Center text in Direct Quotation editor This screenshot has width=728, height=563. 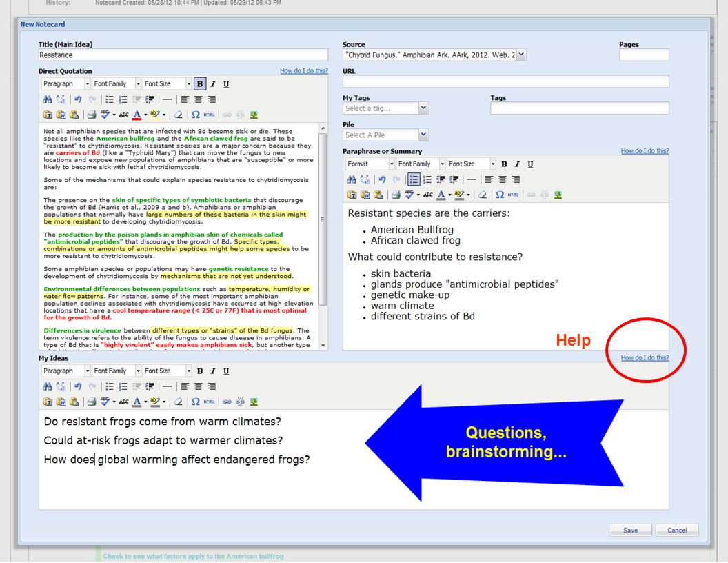(x=199, y=99)
